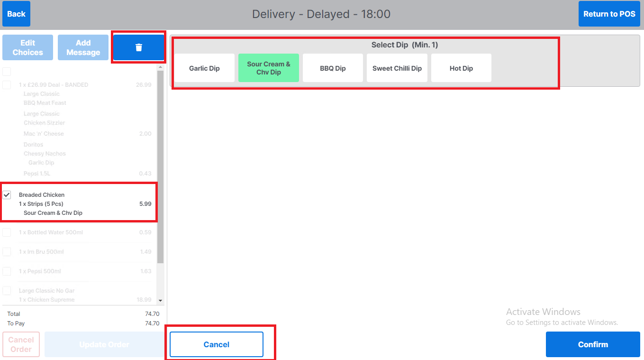
Task: Click the trash delete icon button
Action: click(139, 47)
